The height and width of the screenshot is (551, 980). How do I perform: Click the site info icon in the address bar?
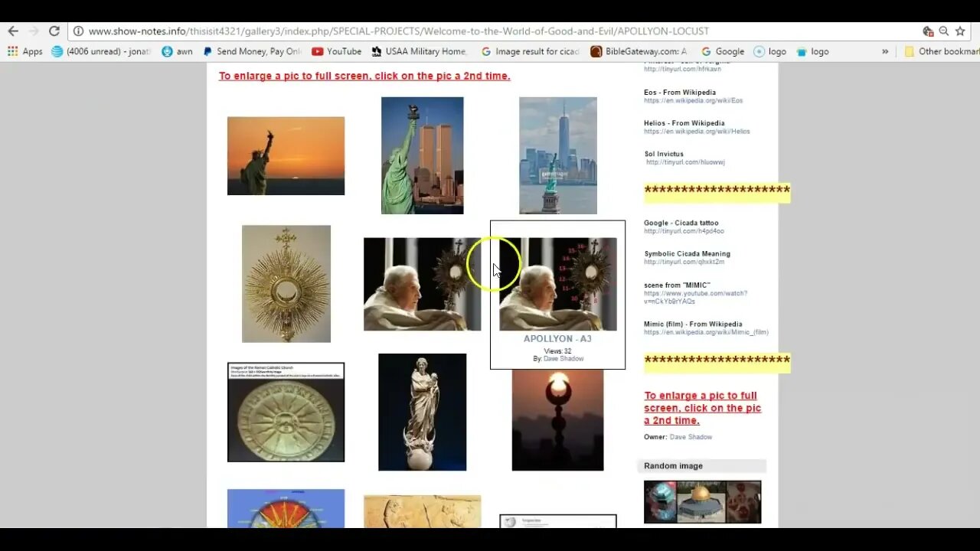(78, 31)
